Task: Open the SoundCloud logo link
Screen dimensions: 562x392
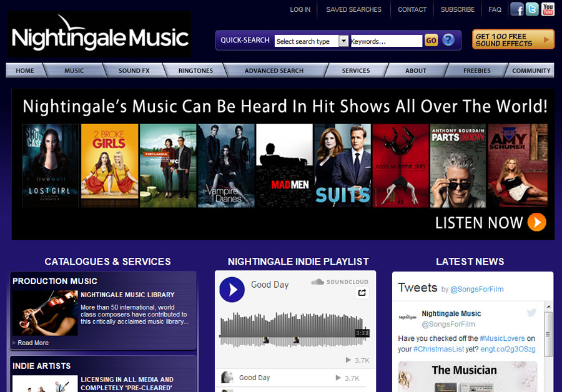Action: click(x=340, y=282)
